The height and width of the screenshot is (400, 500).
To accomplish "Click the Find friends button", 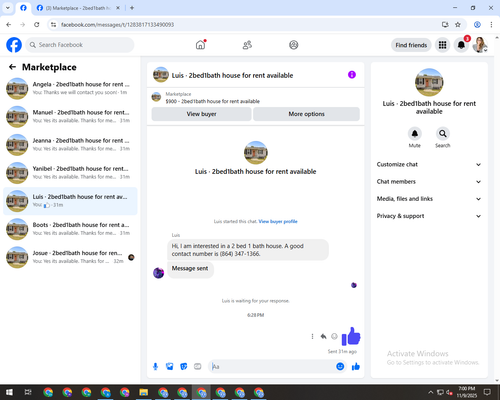I will [411, 45].
